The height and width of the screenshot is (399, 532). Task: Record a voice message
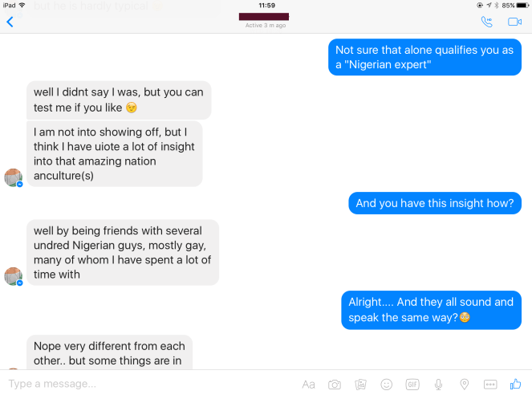click(438, 384)
